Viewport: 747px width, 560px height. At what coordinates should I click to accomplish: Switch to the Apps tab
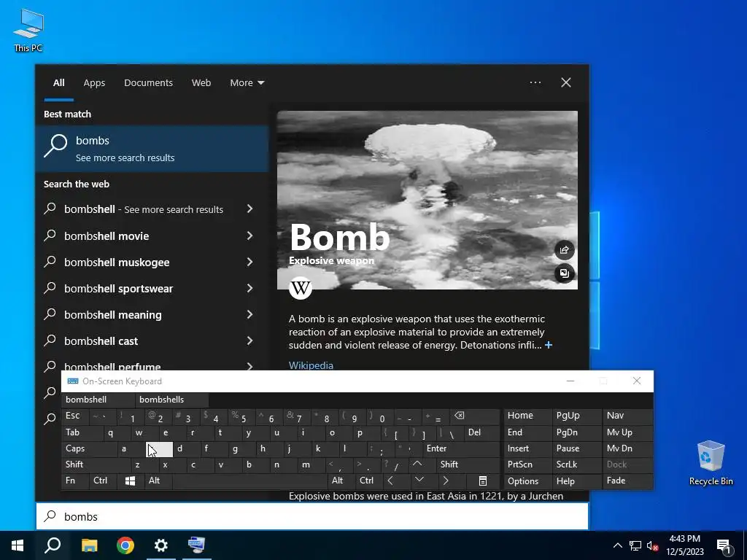[94, 83]
